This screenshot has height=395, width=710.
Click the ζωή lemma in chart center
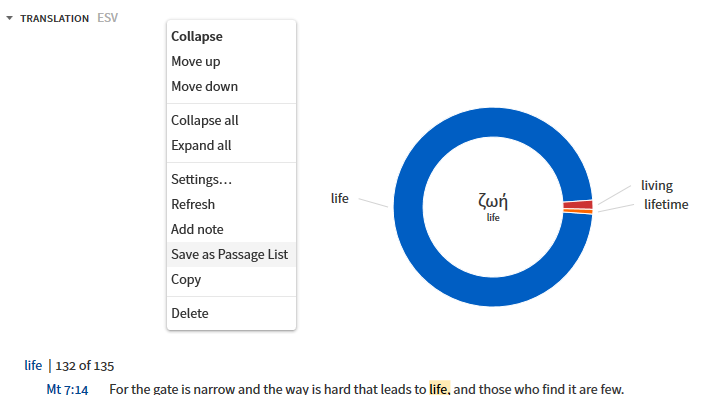(493, 201)
